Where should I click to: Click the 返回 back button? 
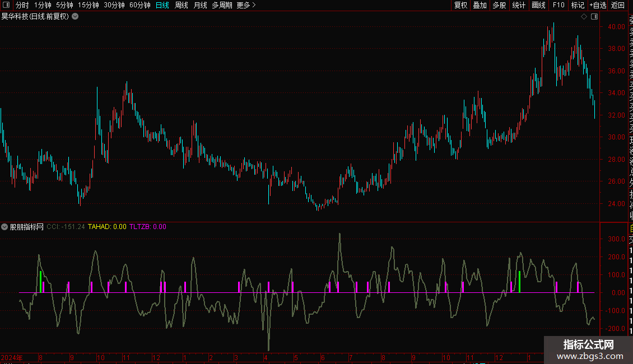[x=618, y=5]
